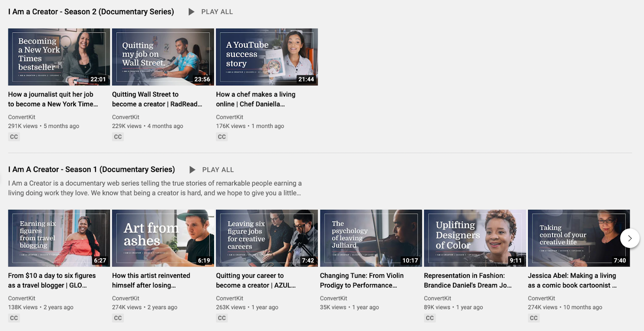This screenshot has height=331, width=644.
Task: Click '176K views • 1 month ago' text
Action: click(x=250, y=126)
